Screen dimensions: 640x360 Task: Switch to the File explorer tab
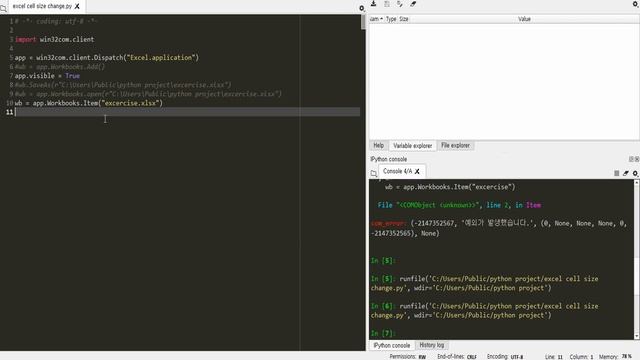455,145
